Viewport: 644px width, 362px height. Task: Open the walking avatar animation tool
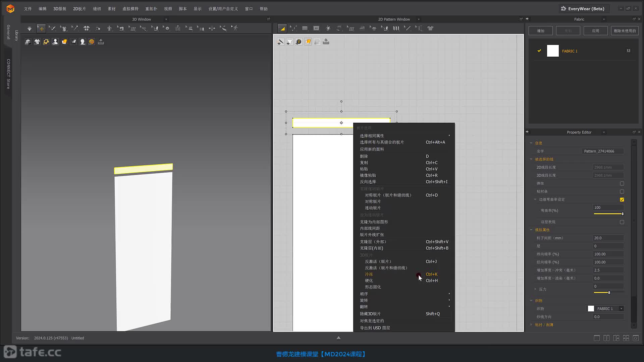pos(235,28)
